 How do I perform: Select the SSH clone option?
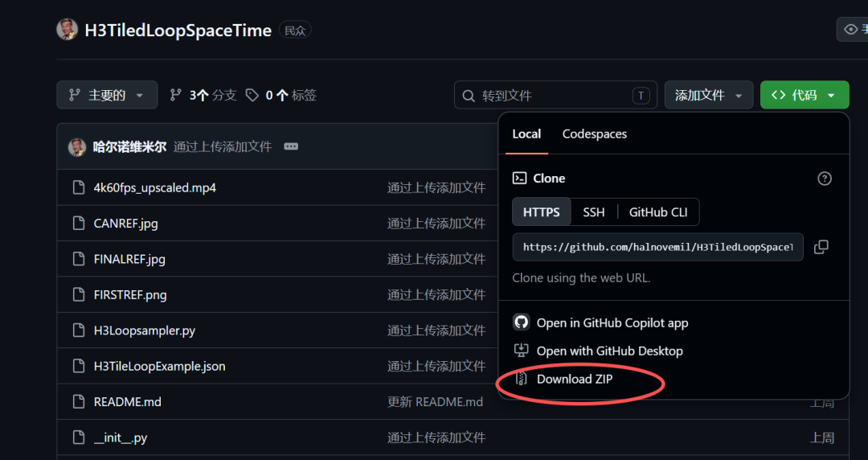pyautogui.click(x=593, y=212)
